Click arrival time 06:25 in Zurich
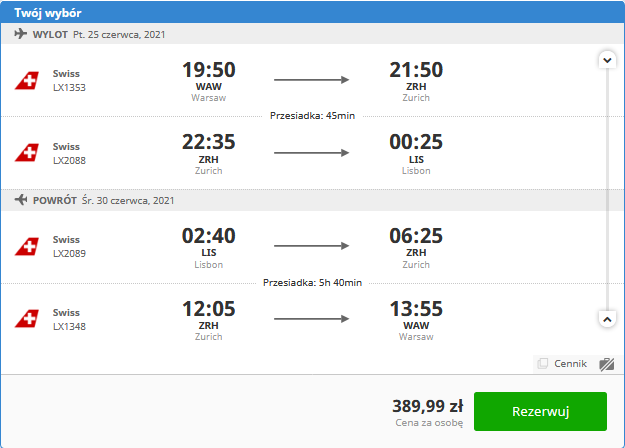 416,236
